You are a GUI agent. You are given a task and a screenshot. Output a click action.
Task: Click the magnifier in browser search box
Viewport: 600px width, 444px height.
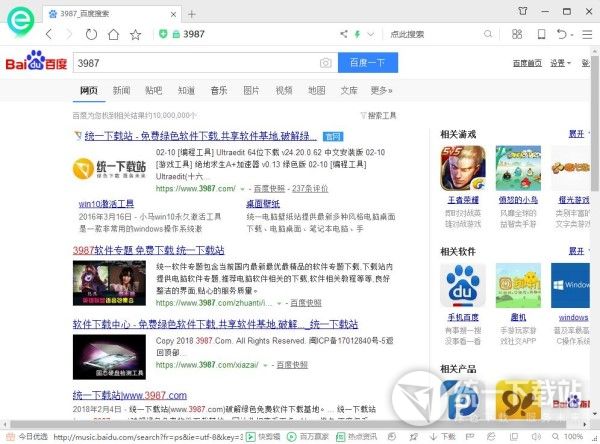(488, 34)
